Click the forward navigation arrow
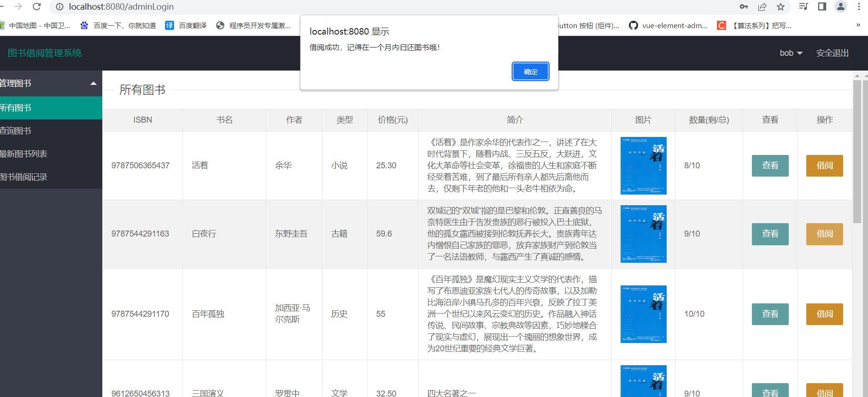This screenshot has width=868, height=397. coord(18,6)
